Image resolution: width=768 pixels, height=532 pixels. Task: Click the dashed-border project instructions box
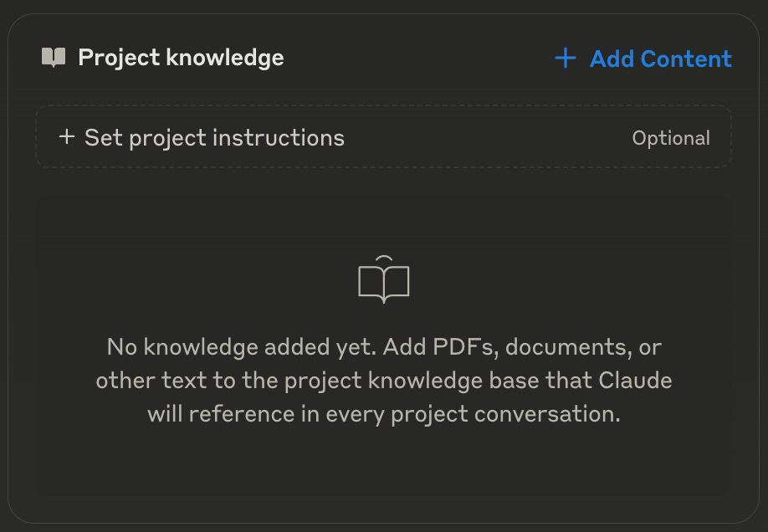pos(383,136)
